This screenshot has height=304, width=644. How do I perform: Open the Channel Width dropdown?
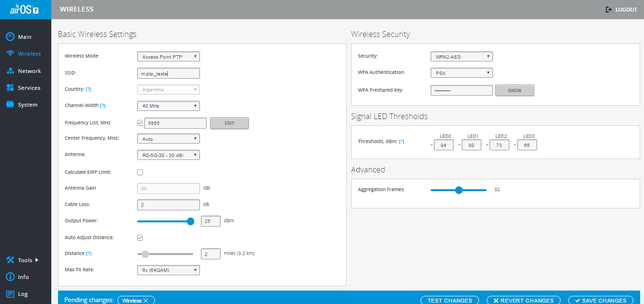pyautogui.click(x=168, y=106)
